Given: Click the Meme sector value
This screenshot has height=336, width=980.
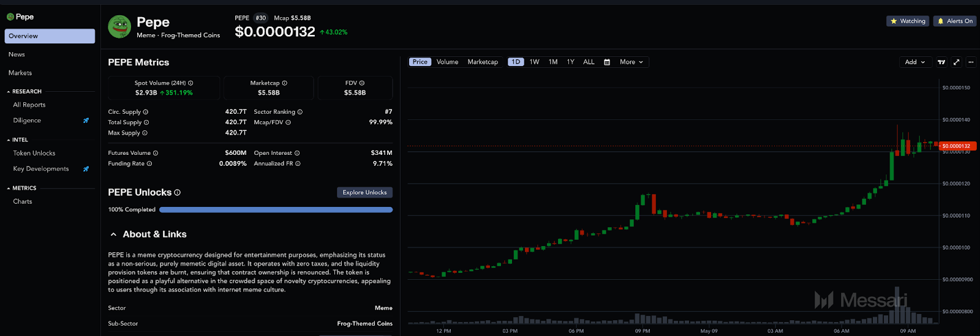Looking at the screenshot, I should (x=383, y=308).
